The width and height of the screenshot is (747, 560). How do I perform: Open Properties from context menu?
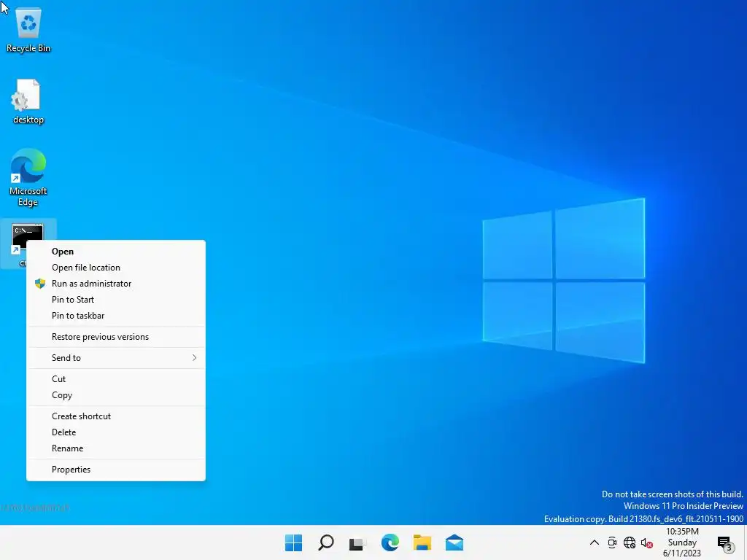116,470
